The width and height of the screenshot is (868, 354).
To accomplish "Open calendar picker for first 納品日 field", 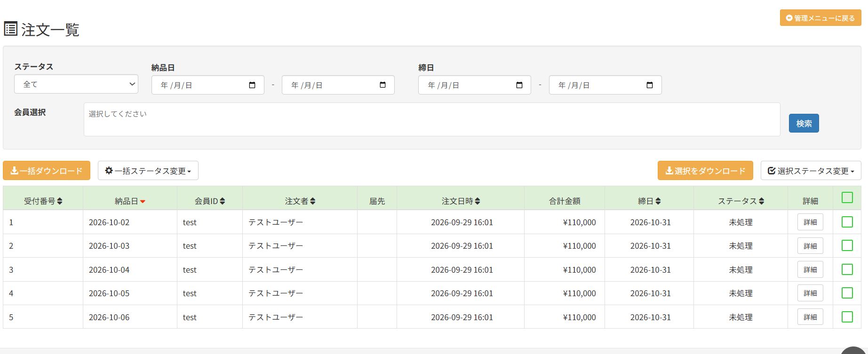I will 252,85.
